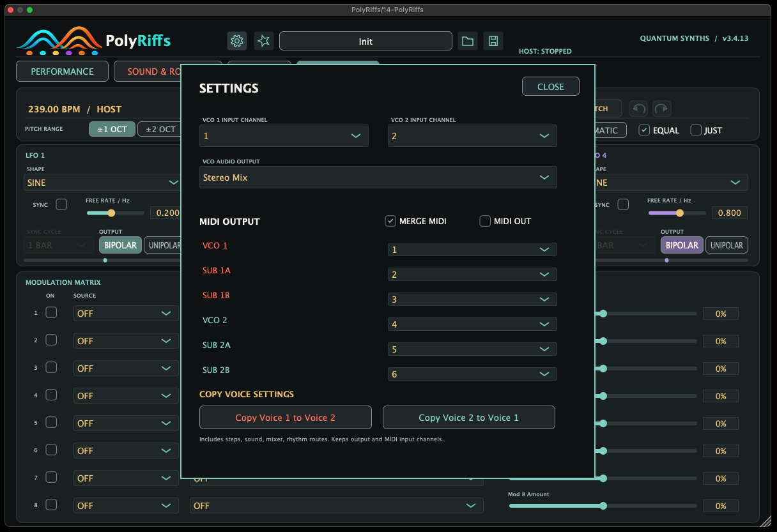This screenshot has width=777, height=532.
Task: Adjust the Mod 8 Amount slider
Action: pyautogui.click(x=603, y=506)
